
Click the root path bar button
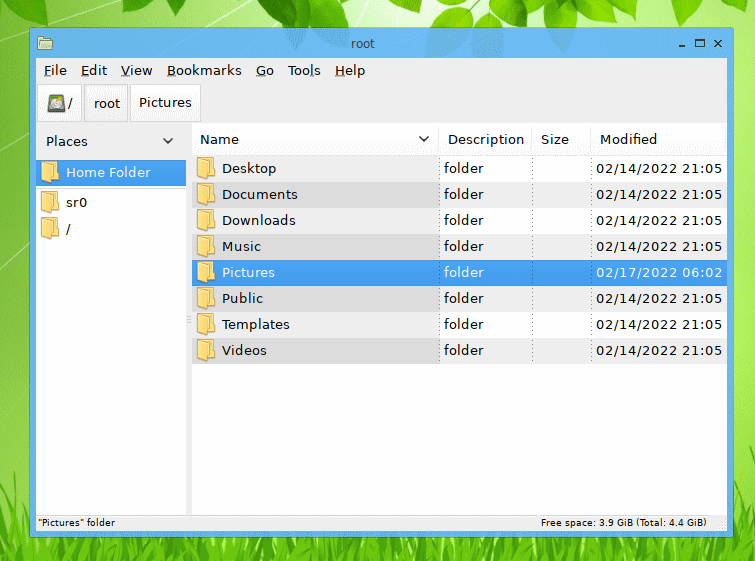[x=107, y=103]
